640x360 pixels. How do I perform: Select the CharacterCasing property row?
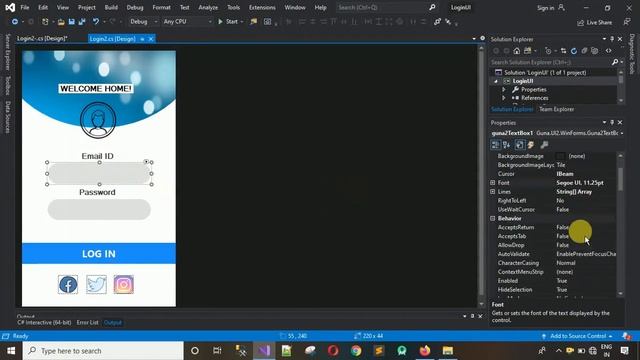coord(553,263)
